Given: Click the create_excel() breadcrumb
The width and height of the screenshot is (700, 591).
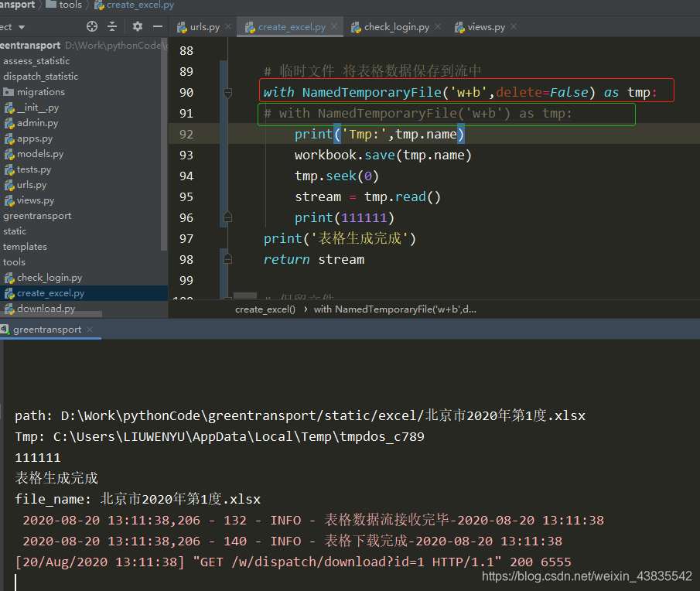Looking at the screenshot, I should 265,309.
